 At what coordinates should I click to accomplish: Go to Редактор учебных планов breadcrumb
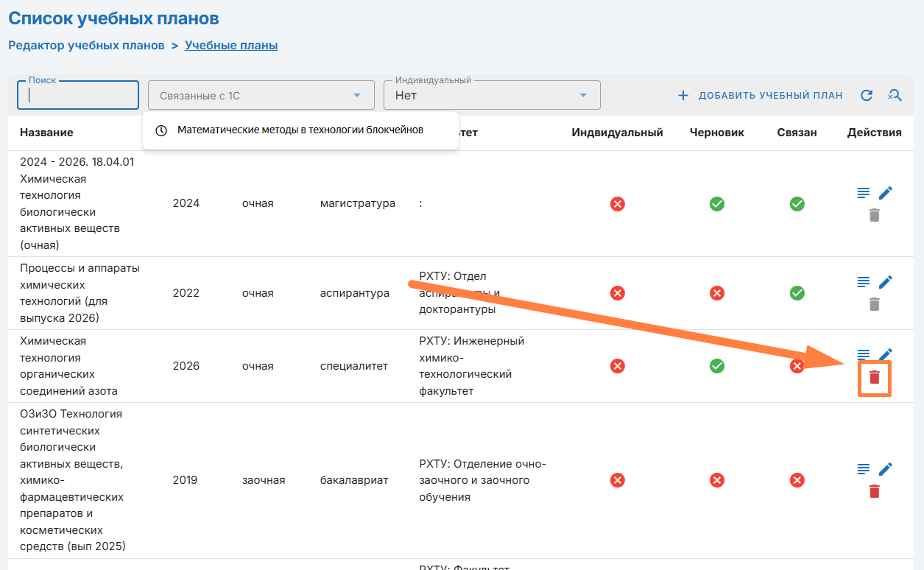(x=86, y=46)
